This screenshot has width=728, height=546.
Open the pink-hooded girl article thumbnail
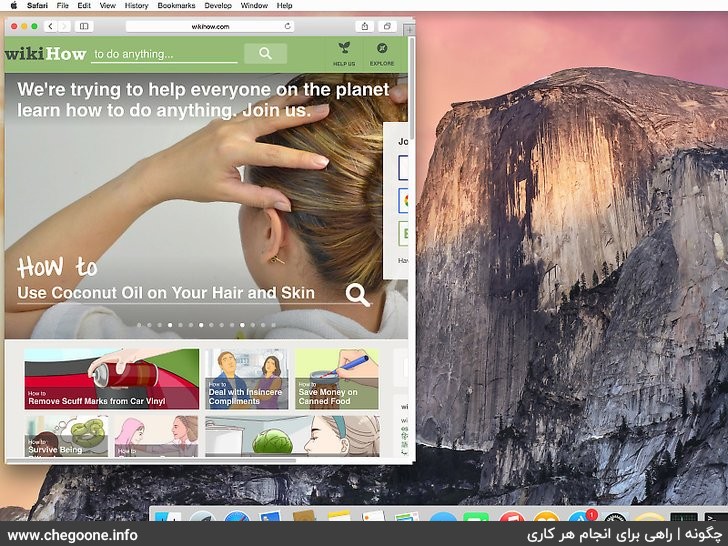tap(156, 436)
